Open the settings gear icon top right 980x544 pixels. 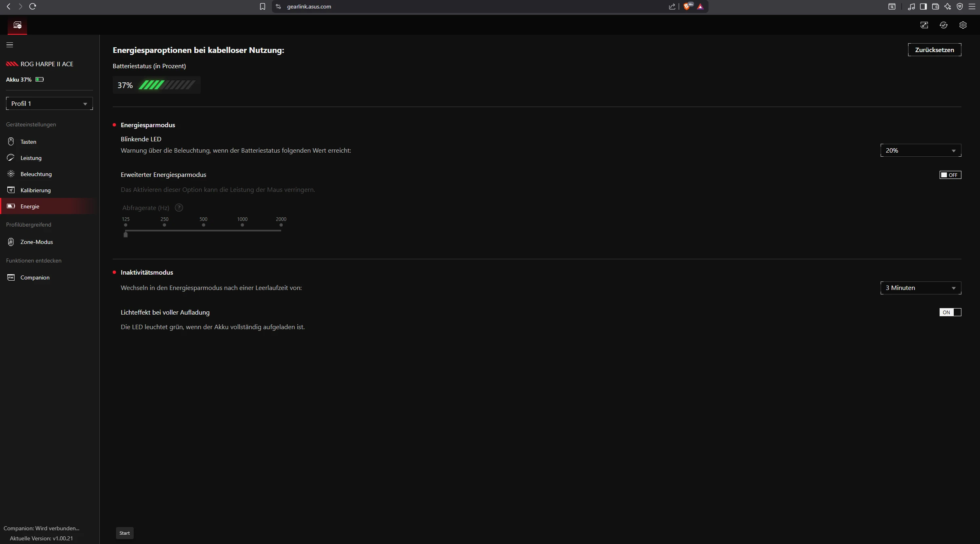(x=963, y=25)
